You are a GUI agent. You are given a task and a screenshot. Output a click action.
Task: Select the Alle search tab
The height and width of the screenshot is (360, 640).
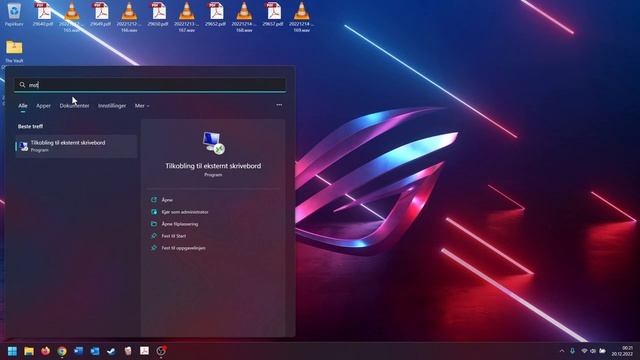point(23,106)
